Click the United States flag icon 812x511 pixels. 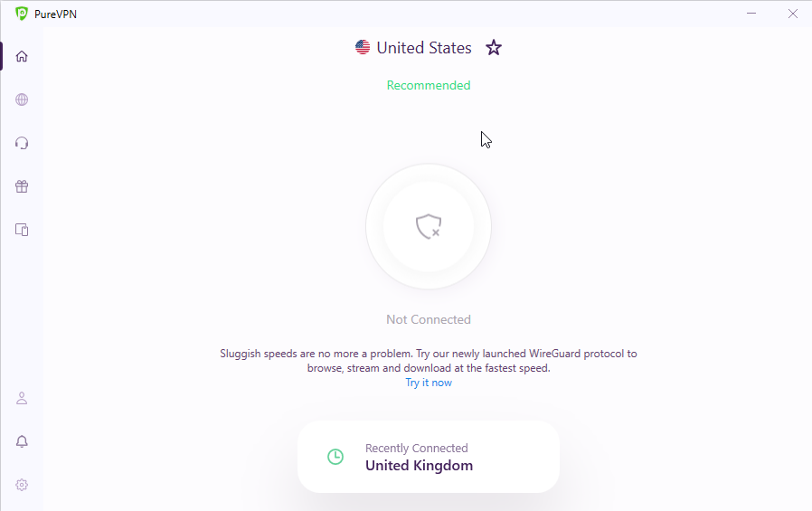point(363,48)
